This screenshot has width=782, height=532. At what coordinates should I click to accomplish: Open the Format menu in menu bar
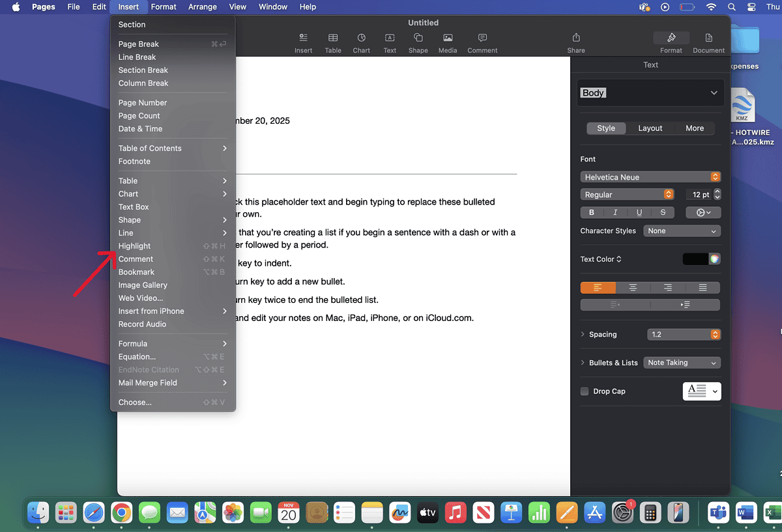[x=164, y=7]
